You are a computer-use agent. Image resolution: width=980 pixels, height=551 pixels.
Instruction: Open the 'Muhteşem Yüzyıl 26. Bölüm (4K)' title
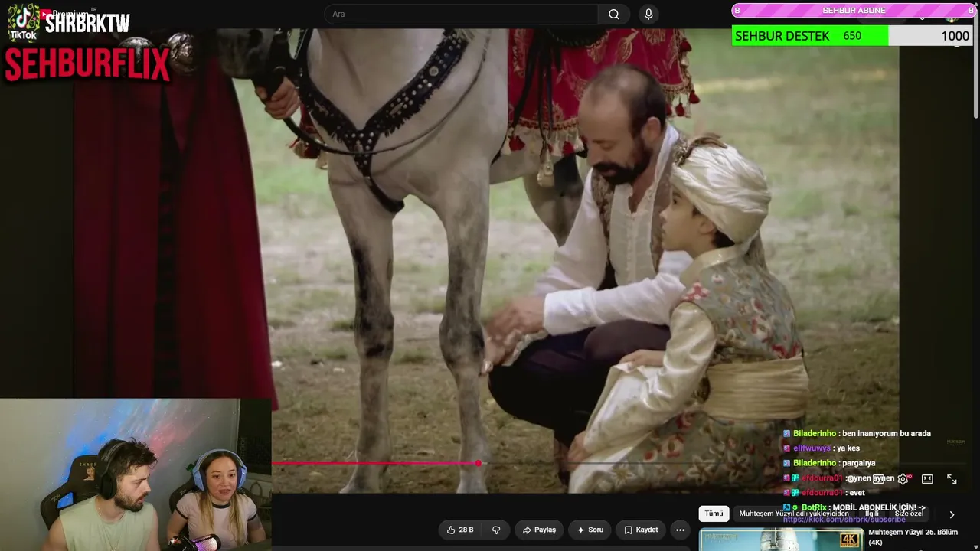913,537
